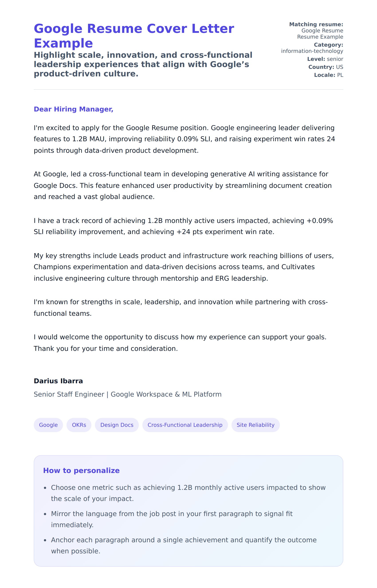Click the 'Locale: PL' metadata line
377x588 pixels.
(x=328, y=75)
